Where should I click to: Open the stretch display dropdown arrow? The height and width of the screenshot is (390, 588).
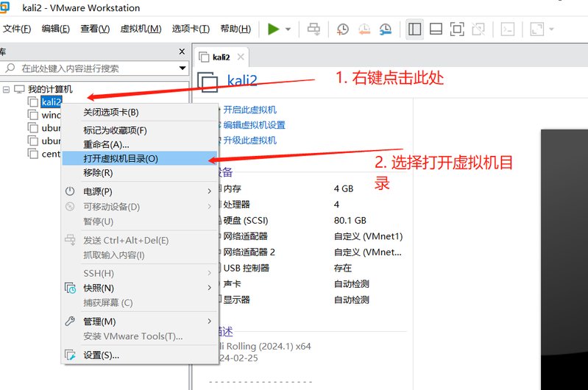pos(551,29)
